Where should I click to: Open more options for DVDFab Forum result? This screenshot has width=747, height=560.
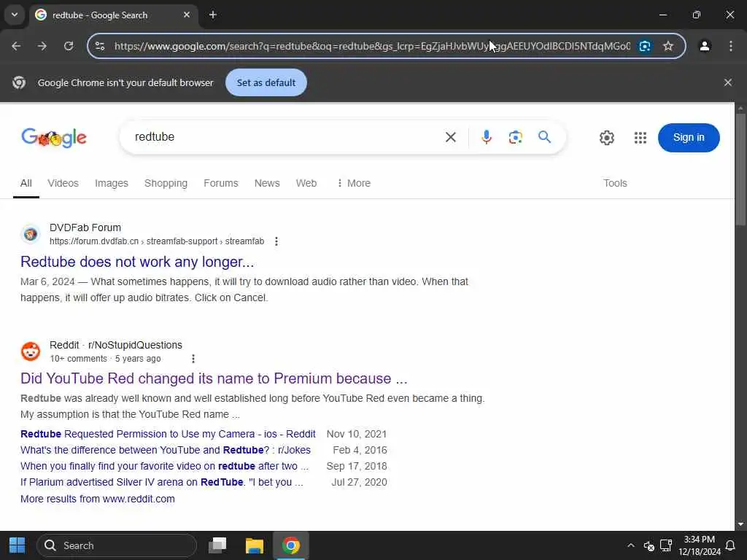coord(276,241)
